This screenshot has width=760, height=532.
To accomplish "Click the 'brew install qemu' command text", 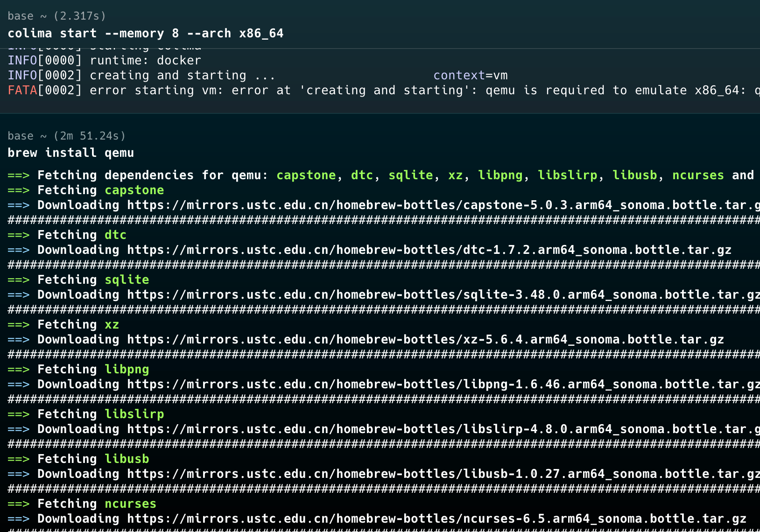I will point(71,153).
